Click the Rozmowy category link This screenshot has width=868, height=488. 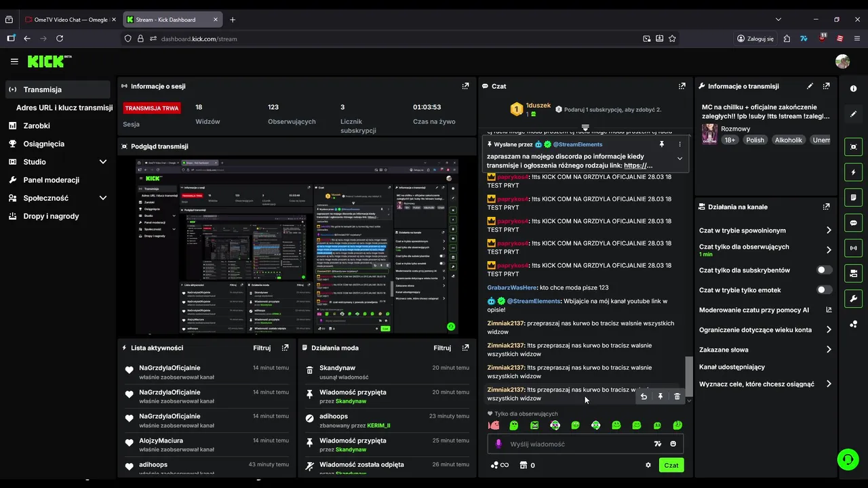(736, 129)
